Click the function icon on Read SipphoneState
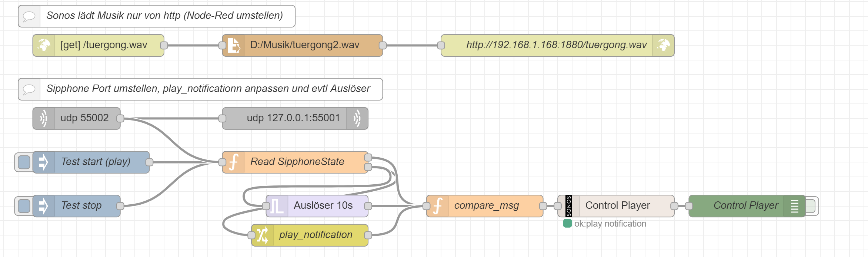 [x=233, y=162]
